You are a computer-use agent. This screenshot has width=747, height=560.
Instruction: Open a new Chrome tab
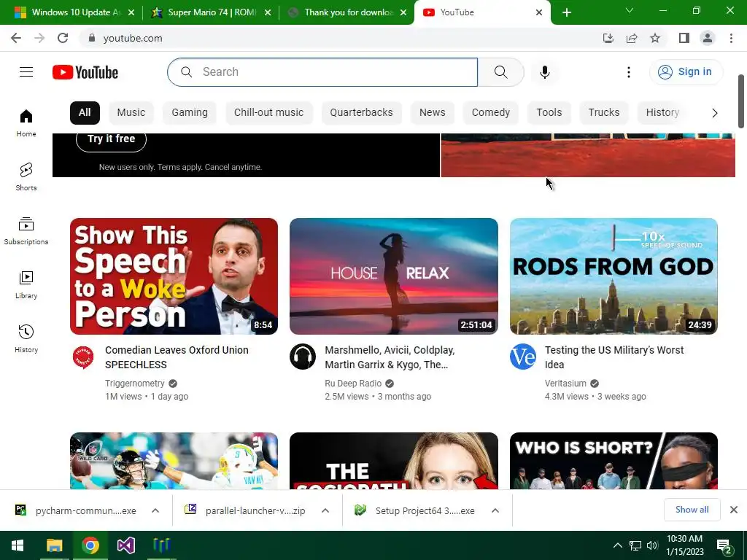point(566,12)
